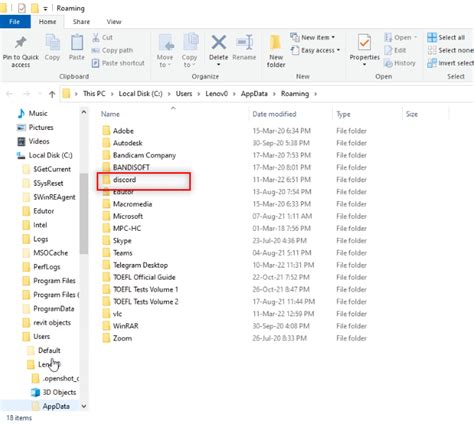Click Copy path in ribbon
The image size is (474, 425).
(112, 50)
